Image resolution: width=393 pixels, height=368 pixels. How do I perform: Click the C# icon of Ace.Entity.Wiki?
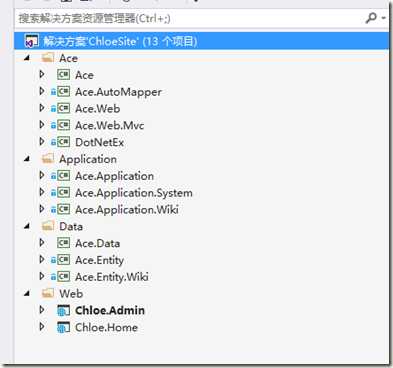63,276
